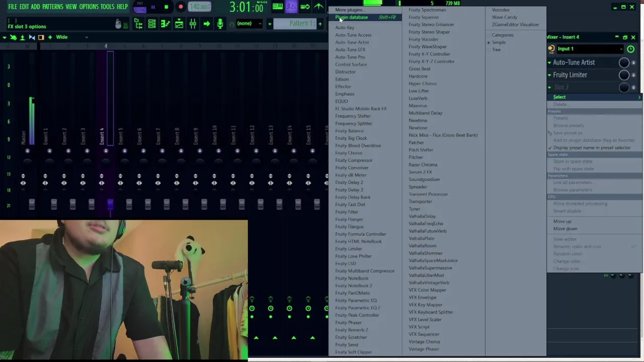Open Slot 3 arrow menu
This screenshot has width=644, height=362.
point(549,87)
